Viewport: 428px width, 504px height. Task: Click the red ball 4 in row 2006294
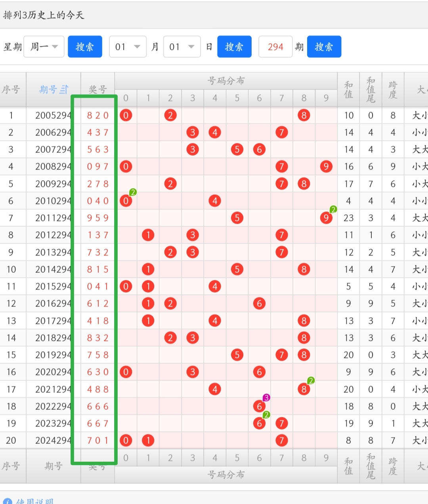click(215, 132)
